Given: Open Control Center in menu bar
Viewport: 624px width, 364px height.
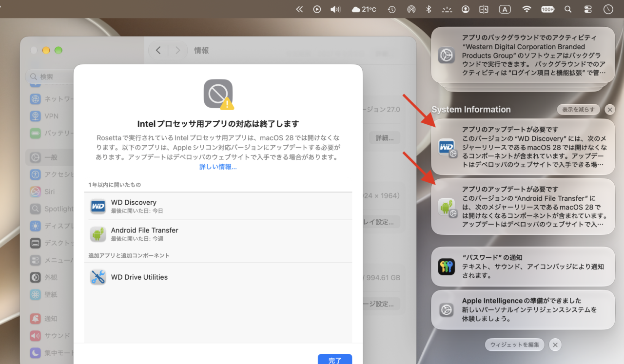Looking at the screenshot, I should click(587, 9).
